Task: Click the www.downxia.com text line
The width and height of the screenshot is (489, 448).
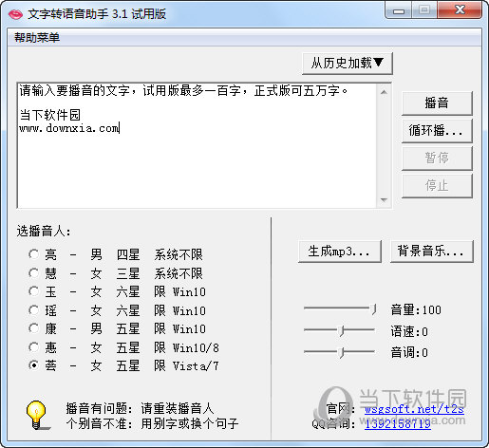Action: 69,128
